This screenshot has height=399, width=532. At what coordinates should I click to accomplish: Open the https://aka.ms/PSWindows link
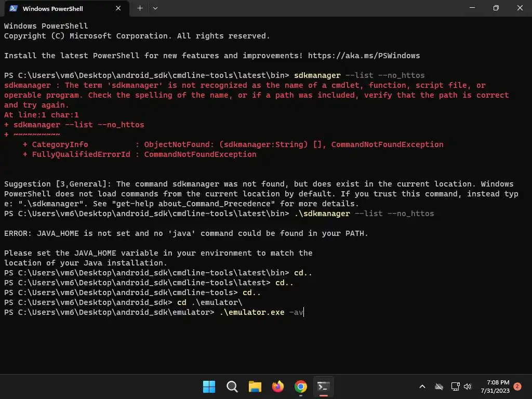(x=364, y=56)
